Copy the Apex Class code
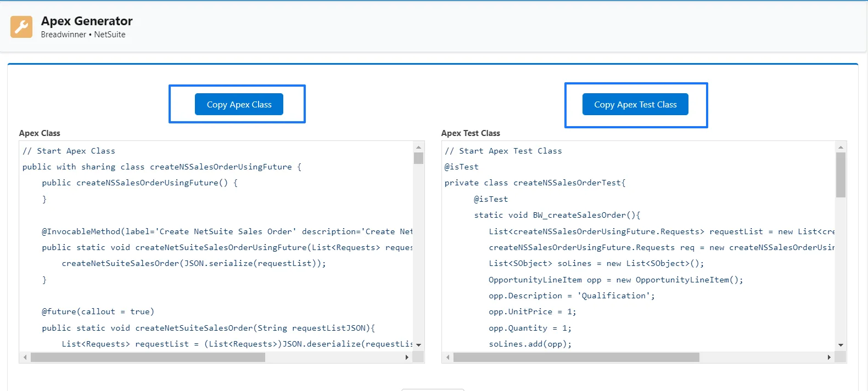868x391 pixels. pos(239,104)
